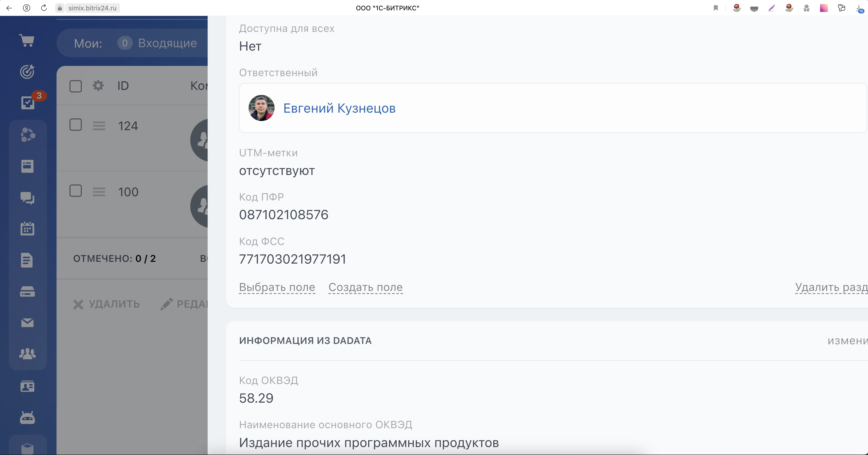Viewport: 868px width, 455px height.
Task: Click the browser address bar simix.bitrix24.ru
Action: point(92,8)
